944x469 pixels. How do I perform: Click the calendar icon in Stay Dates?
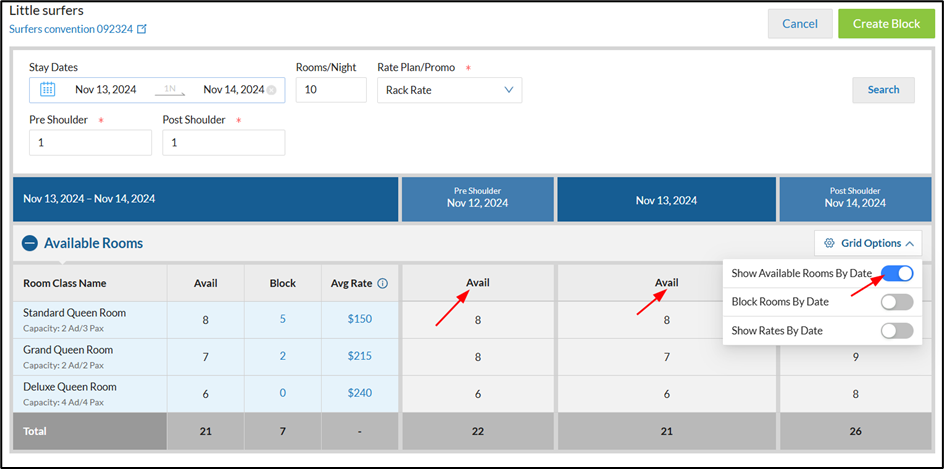[x=48, y=90]
